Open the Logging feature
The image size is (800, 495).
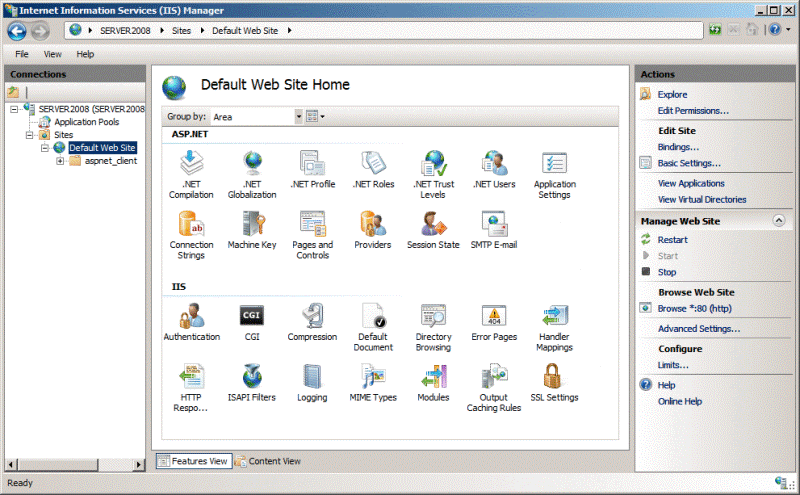(x=313, y=383)
